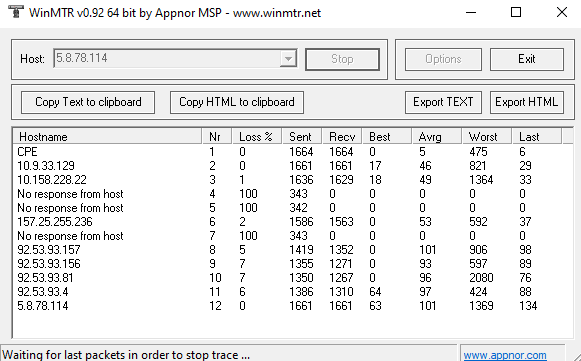Click Sent value 1586 for hop 6
Viewport: 581px width, 361px height.
301,222
